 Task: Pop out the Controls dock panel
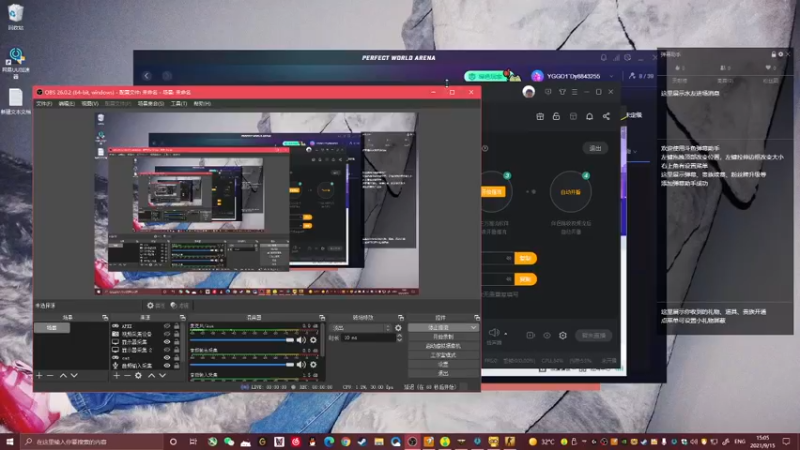[x=477, y=317]
